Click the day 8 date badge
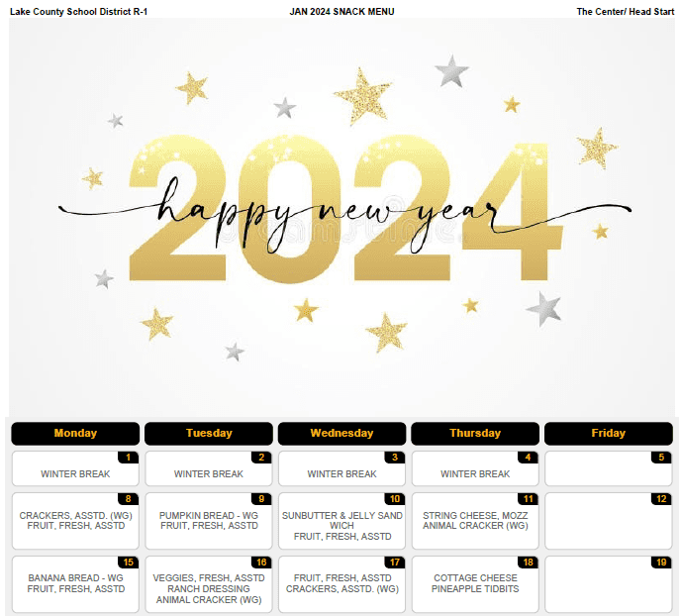The width and height of the screenshot is (681, 616). point(128,499)
